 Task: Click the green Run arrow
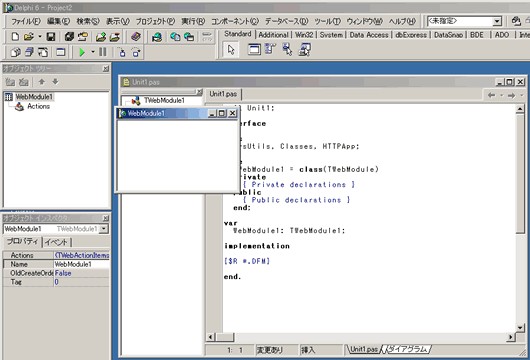coord(82,52)
